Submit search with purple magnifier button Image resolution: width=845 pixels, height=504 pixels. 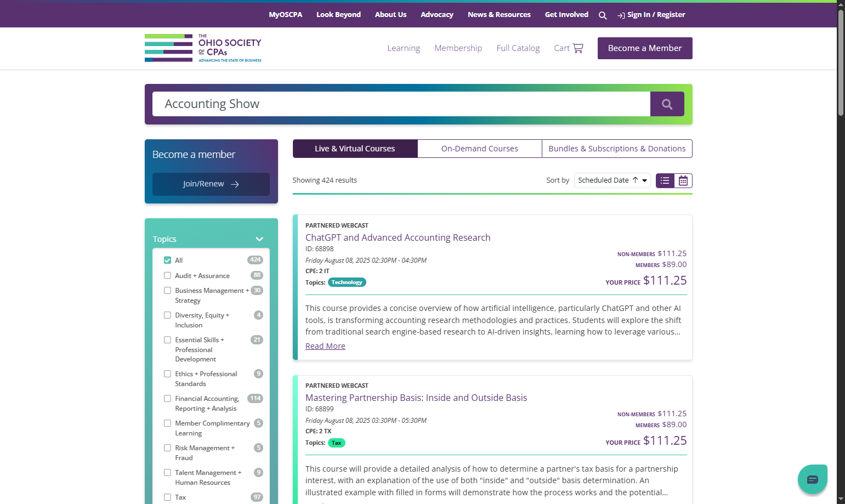(x=667, y=104)
